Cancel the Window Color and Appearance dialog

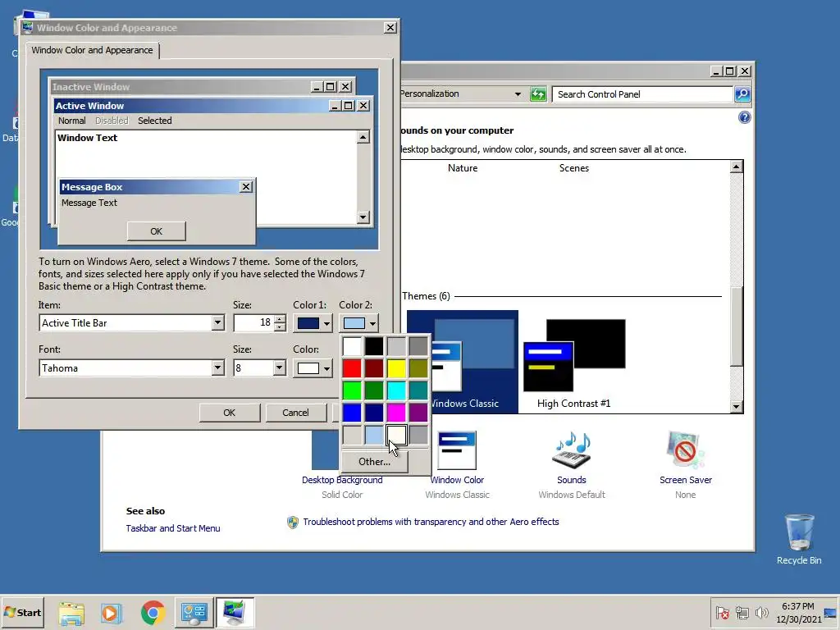(295, 413)
